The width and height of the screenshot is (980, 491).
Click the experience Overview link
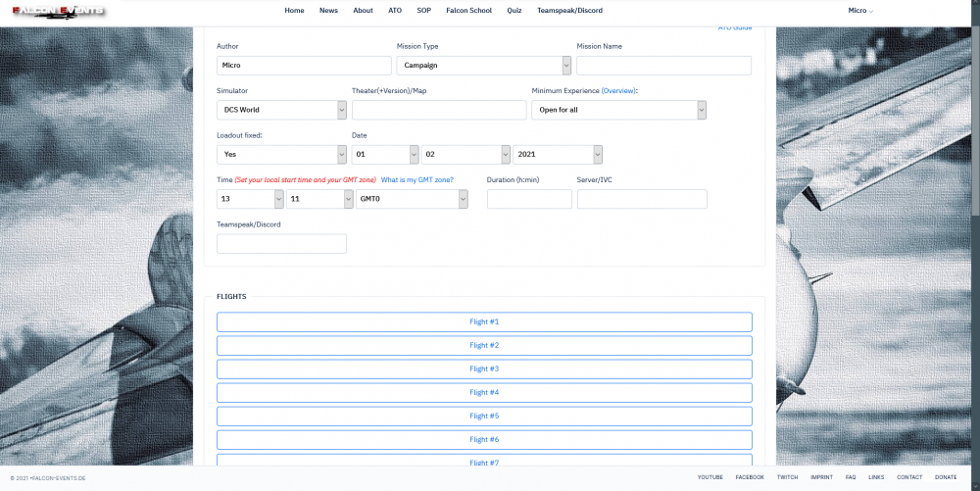pyautogui.click(x=618, y=91)
